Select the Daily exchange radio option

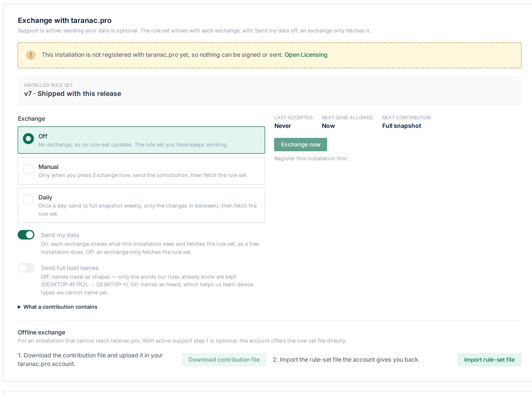141,205
